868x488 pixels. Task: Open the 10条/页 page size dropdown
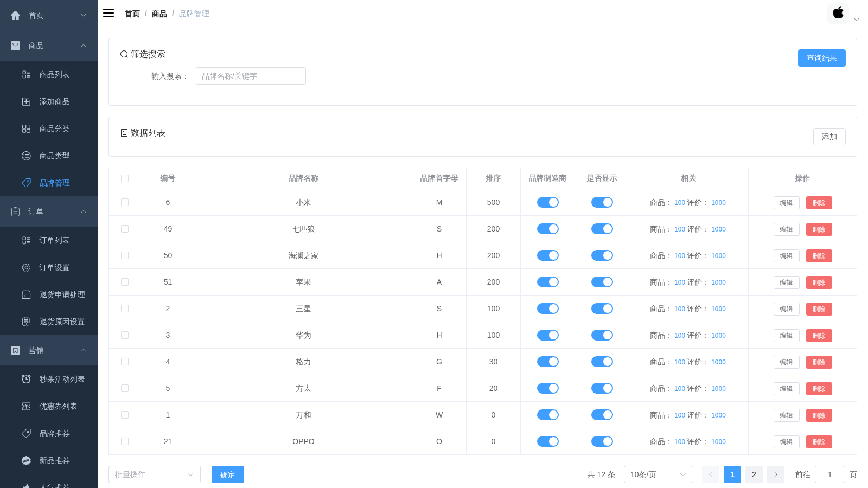(x=659, y=474)
